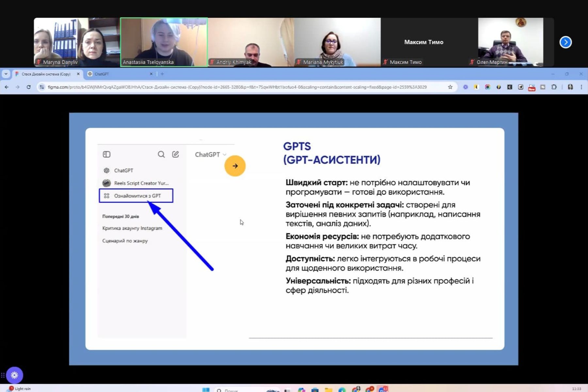
Task: Click the taskbar clock showing 11:33
Action: [577, 389]
